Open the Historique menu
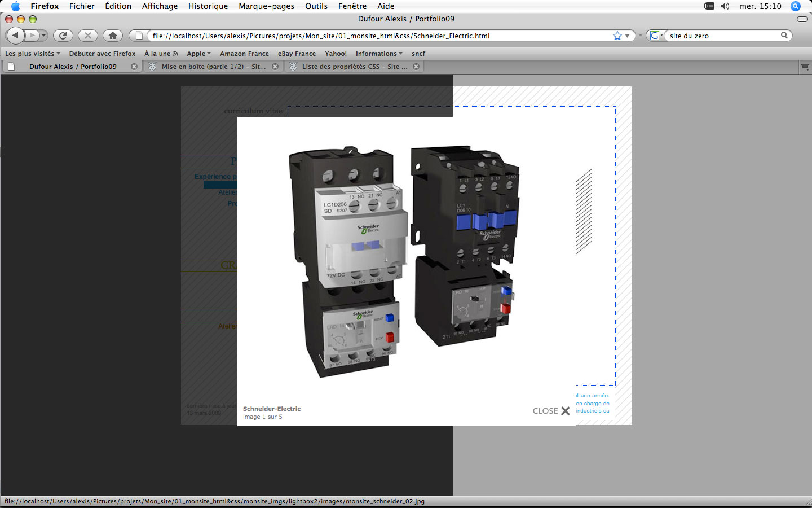The height and width of the screenshot is (508, 812). pyautogui.click(x=208, y=6)
